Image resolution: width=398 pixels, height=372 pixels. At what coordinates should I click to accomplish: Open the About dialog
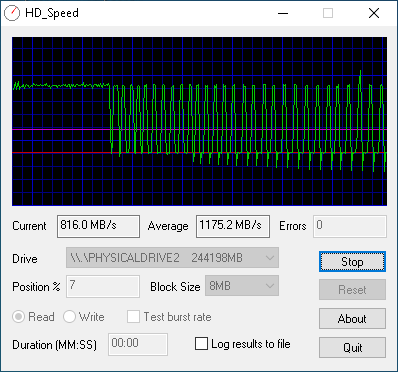(x=352, y=319)
